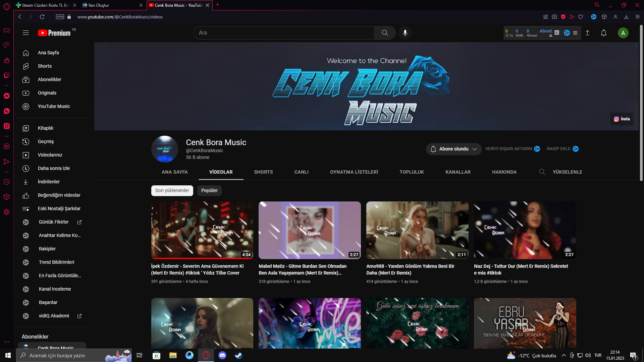The width and height of the screenshot is (644, 362).
Task: Click the upload arrow icon in header
Action: (x=588, y=33)
